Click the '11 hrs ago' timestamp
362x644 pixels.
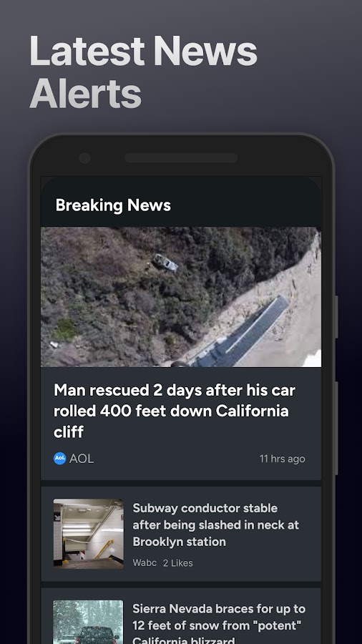pyautogui.click(x=283, y=459)
